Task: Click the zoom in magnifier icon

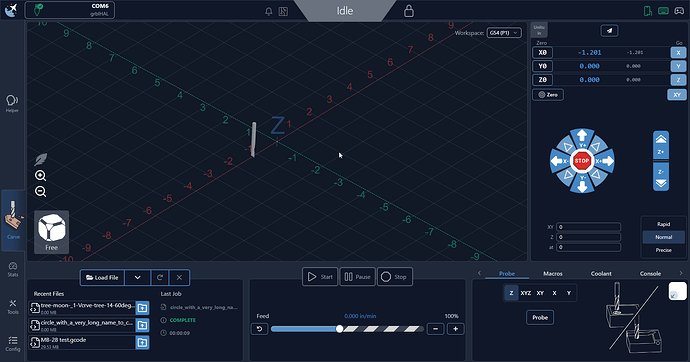Action: 40,176
